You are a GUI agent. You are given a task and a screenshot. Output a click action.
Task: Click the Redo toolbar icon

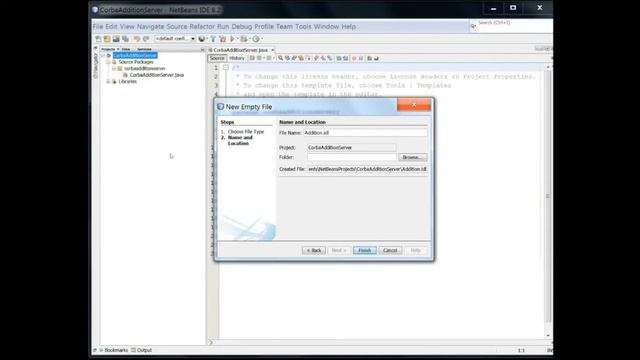[146, 39]
